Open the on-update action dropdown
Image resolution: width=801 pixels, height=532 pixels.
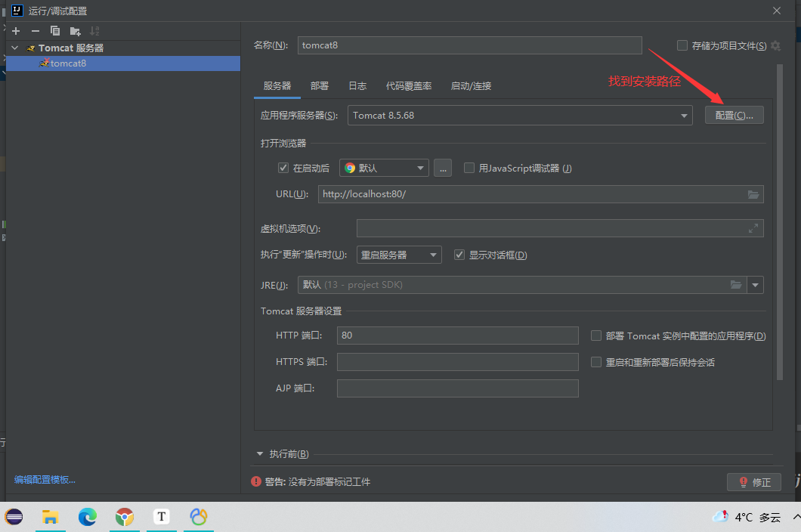pos(399,255)
